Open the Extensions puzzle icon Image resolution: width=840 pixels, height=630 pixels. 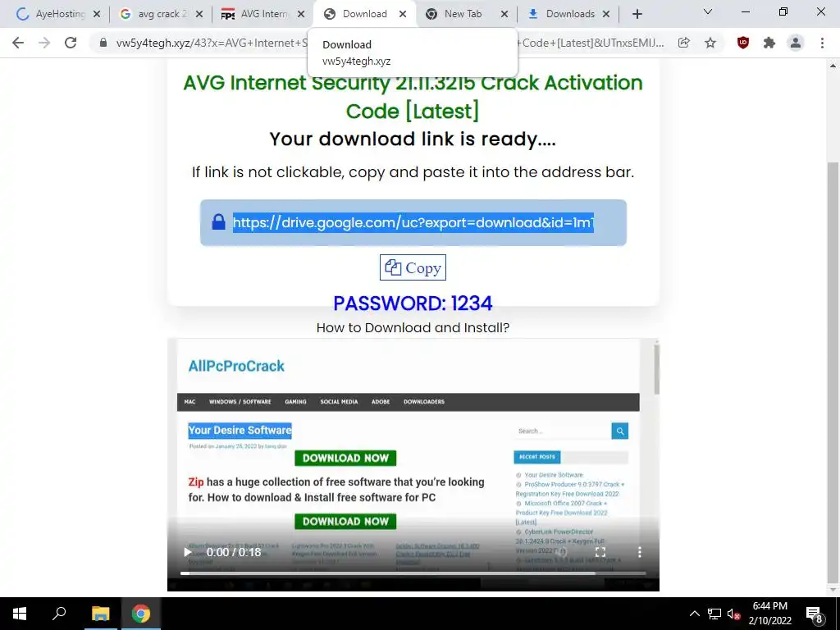[769, 43]
